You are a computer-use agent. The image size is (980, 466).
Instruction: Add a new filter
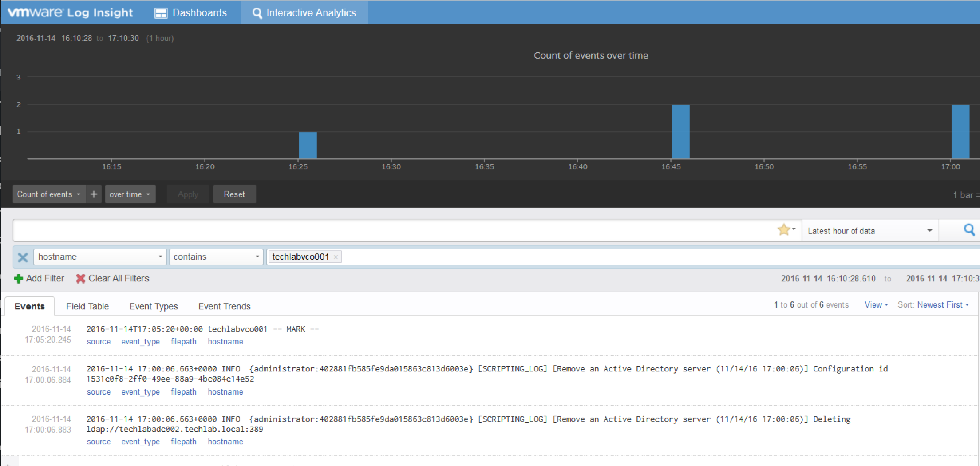(x=39, y=278)
